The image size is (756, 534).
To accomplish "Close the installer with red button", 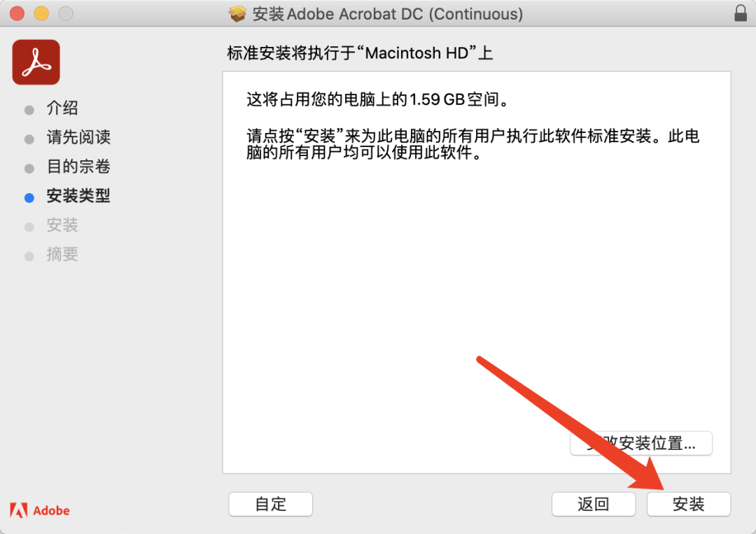I will click(17, 13).
